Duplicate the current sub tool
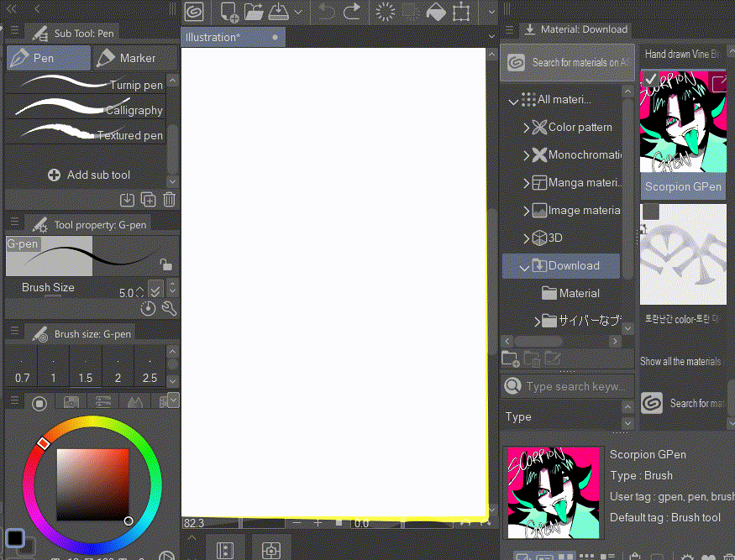This screenshot has width=735, height=560. [148, 199]
